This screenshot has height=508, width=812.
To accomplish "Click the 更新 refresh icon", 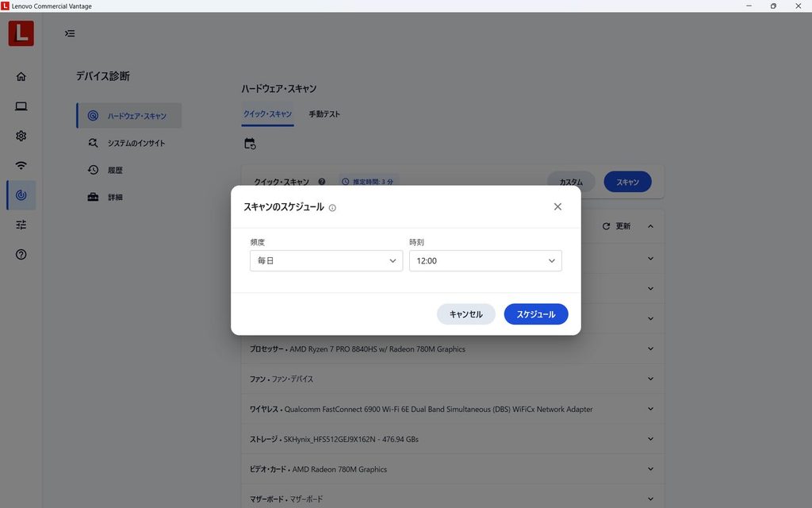I will pos(606,226).
